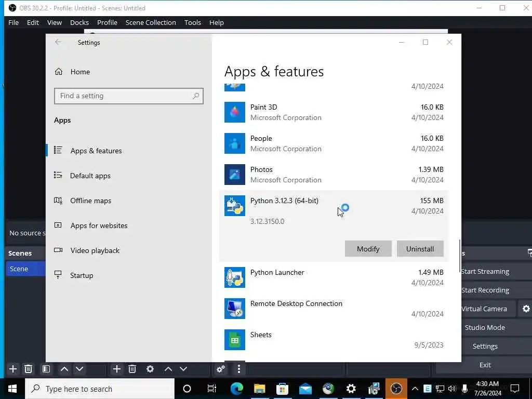Select the Scene item in OBS Scenes
The width and height of the screenshot is (532, 399).
point(26,269)
